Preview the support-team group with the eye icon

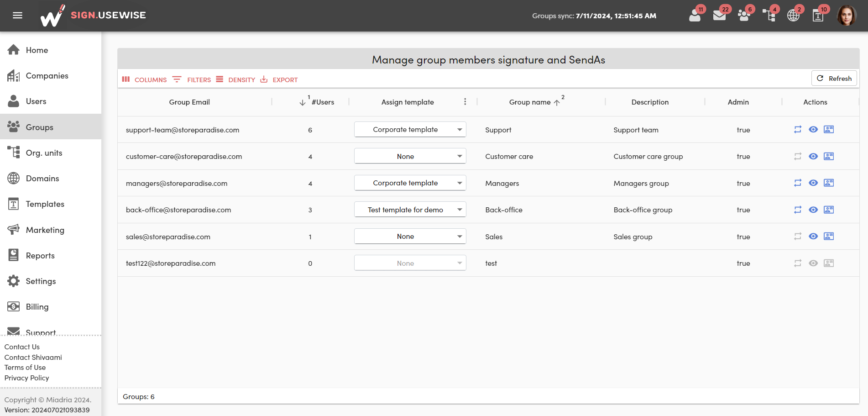[x=813, y=130]
